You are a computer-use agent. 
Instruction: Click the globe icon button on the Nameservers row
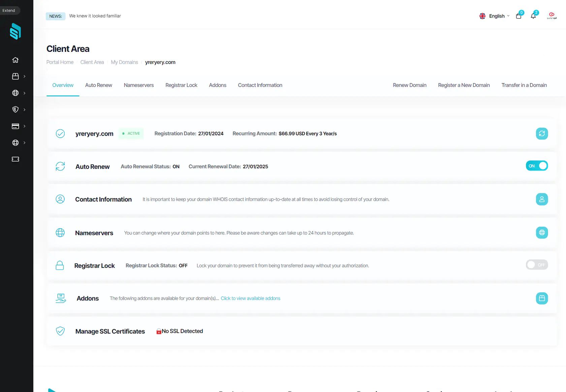(542, 233)
